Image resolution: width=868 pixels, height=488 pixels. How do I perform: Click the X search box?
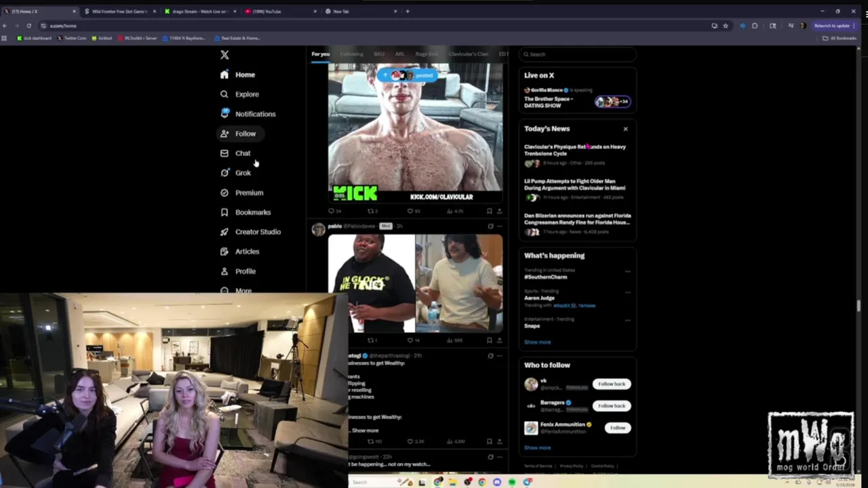tap(577, 54)
